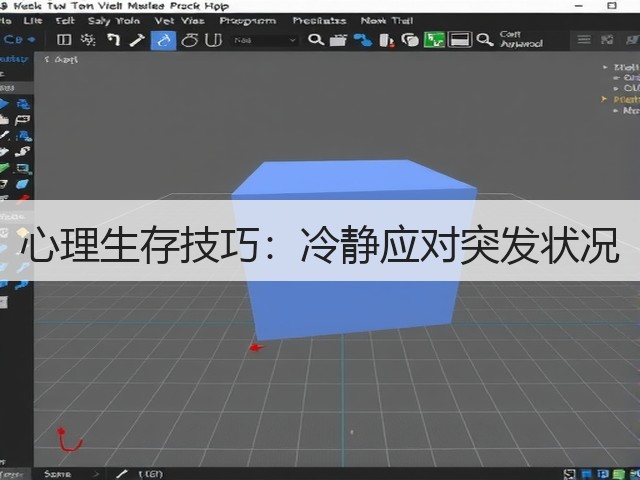Click the blue cloud icon in left palette
The height and width of the screenshot is (480, 640).
22,136
